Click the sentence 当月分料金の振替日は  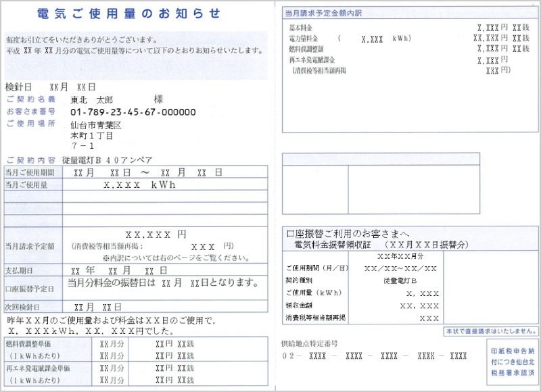[x=112, y=283]
